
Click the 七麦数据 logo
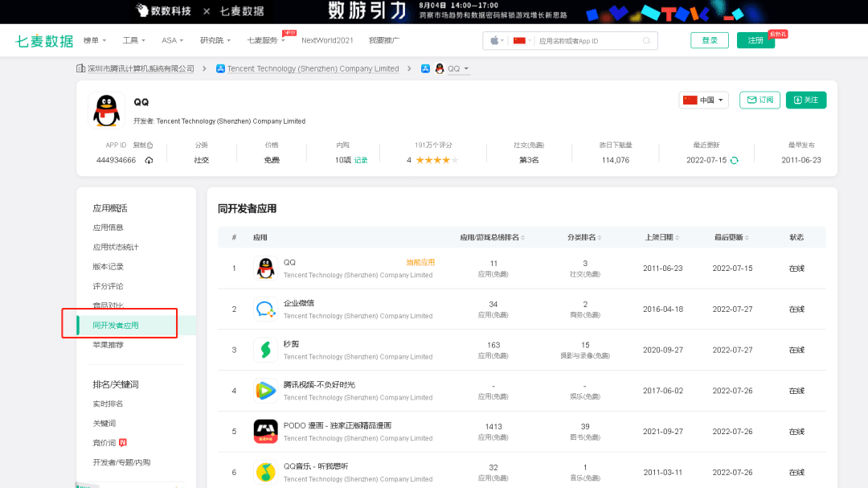tap(44, 41)
